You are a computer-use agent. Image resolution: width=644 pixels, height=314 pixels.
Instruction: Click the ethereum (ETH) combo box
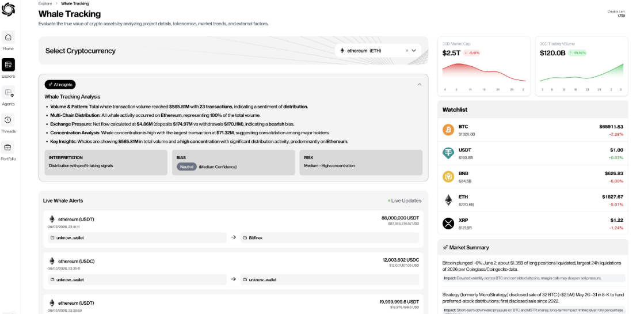tap(378, 51)
